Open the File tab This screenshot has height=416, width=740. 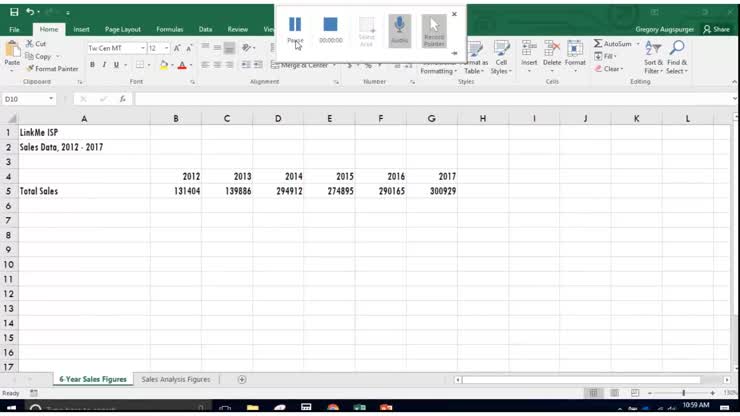14,29
